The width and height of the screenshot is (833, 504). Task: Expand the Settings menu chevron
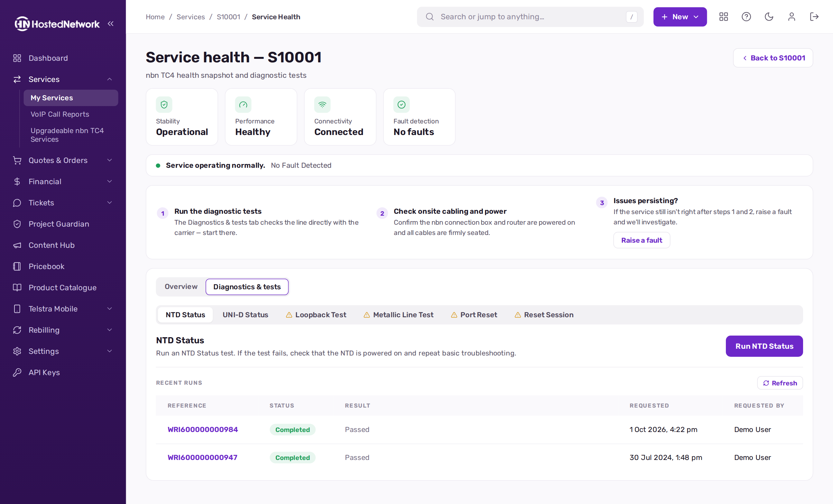tap(109, 351)
